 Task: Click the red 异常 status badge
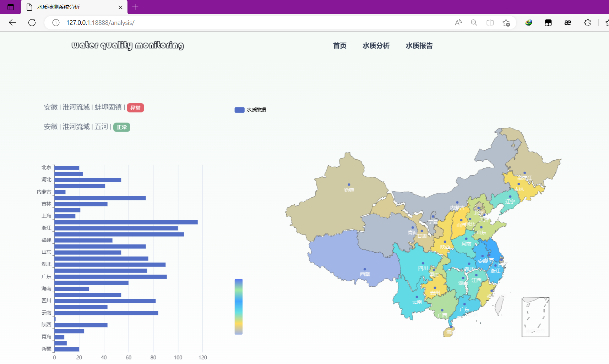[135, 107]
